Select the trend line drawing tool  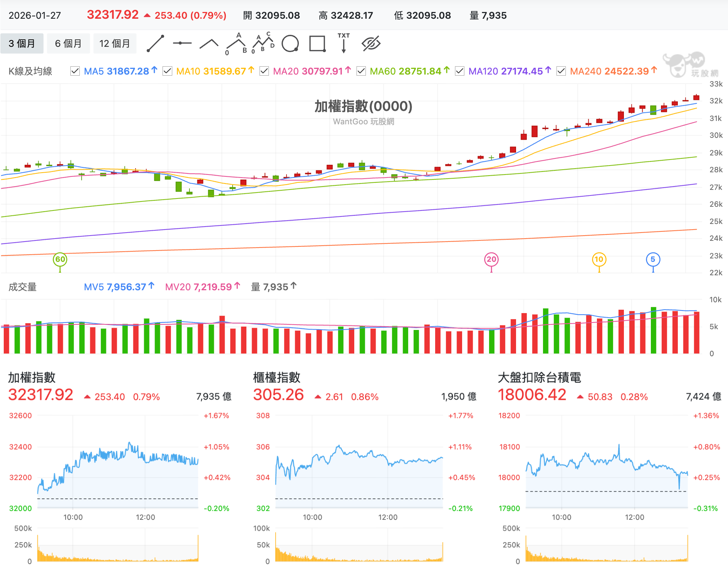coord(155,43)
